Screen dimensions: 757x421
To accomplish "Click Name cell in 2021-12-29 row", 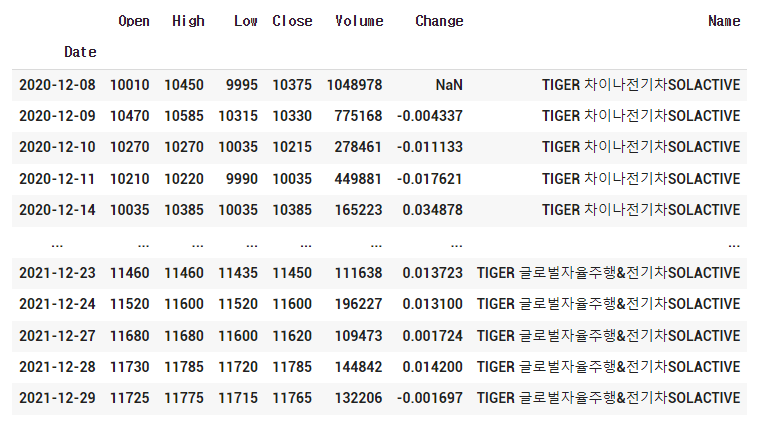I will tap(608, 398).
